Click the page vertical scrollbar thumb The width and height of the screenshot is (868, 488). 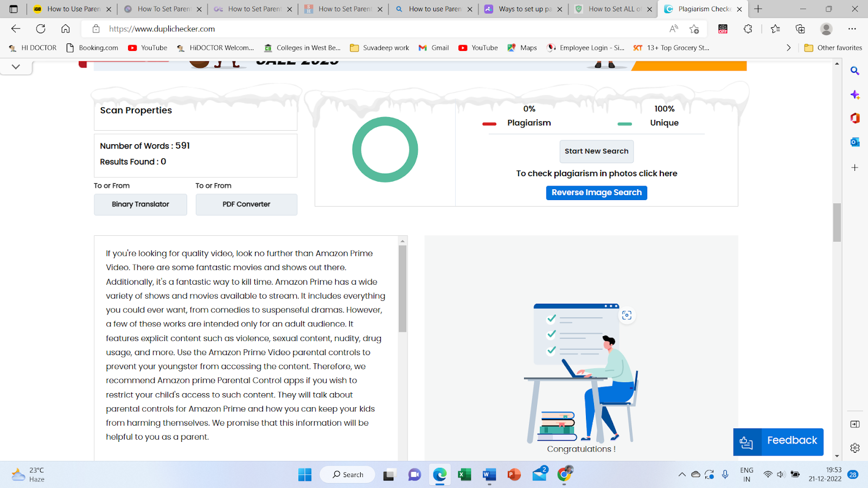pos(837,222)
